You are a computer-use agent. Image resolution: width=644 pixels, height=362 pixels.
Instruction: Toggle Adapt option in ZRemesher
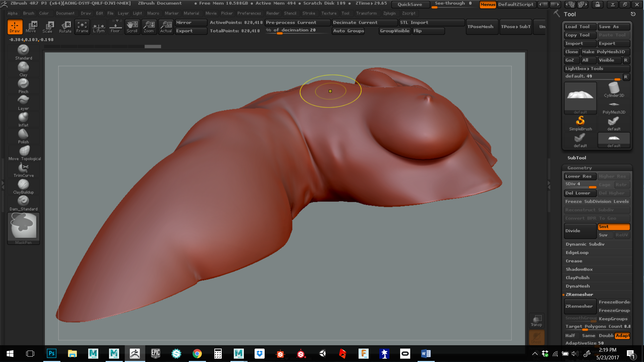(622, 336)
